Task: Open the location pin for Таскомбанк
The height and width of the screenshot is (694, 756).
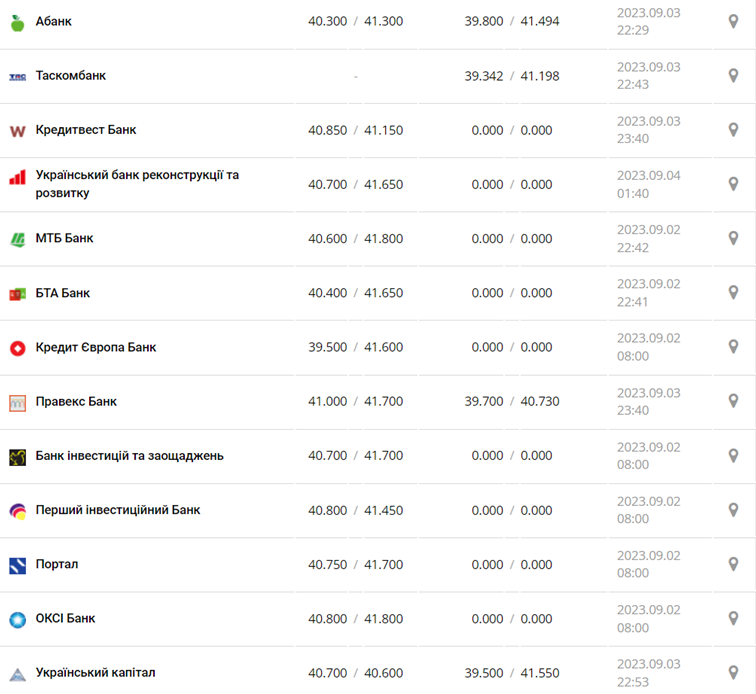Action: (733, 75)
